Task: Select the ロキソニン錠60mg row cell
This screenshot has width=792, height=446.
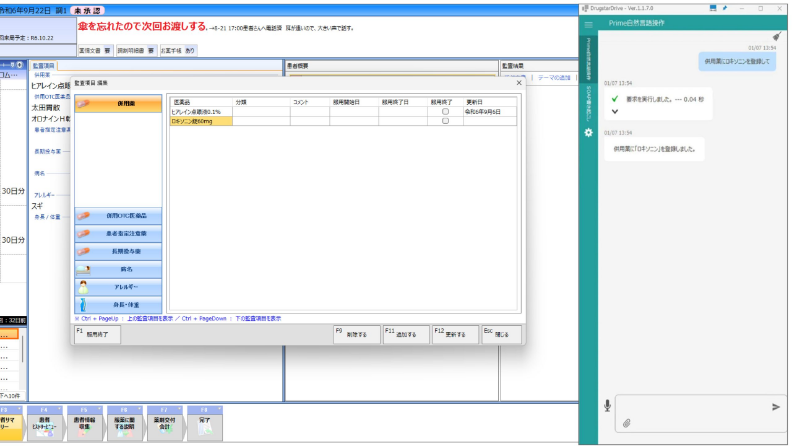Action: [x=200, y=121]
